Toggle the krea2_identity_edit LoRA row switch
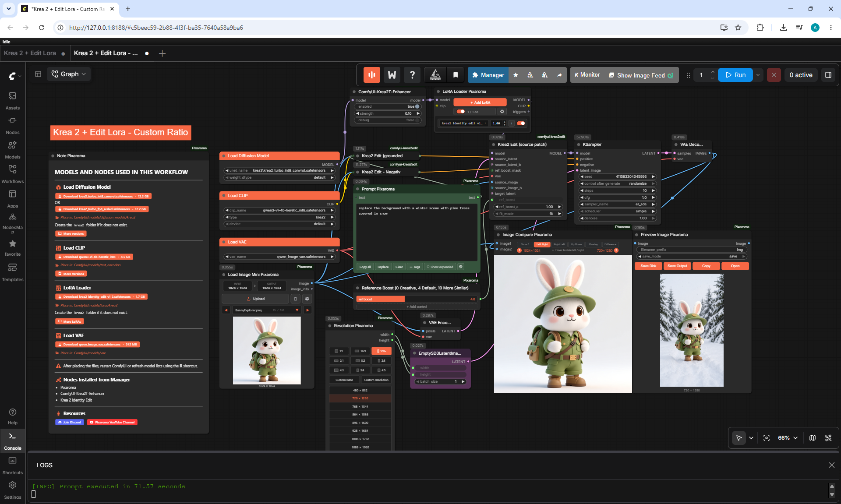The width and height of the screenshot is (841, 504). click(521, 123)
